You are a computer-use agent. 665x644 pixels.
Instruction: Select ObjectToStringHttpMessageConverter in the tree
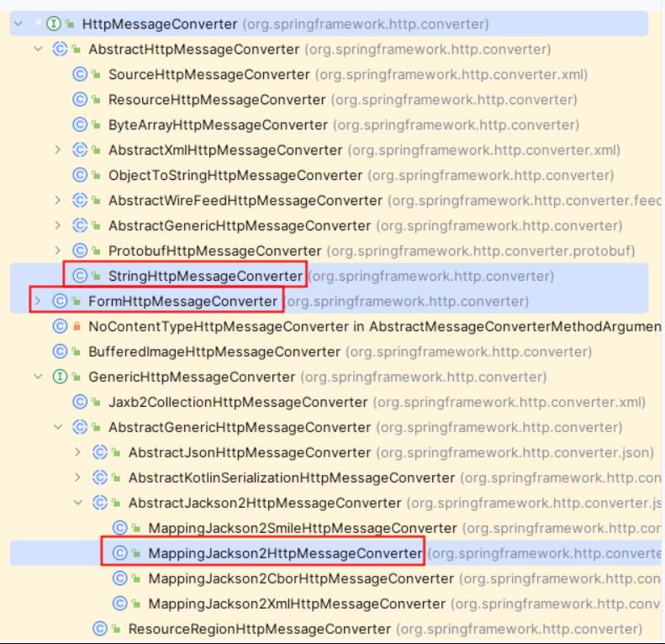point(235,176)
